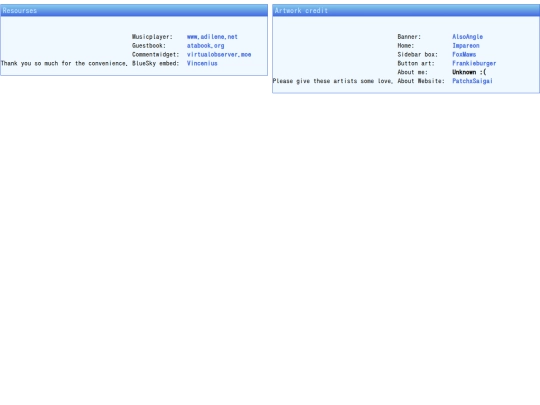Select the 'BlueSky embed:' label
Image resolution: width=540 pixels, height=405 pixels.
click(156, 63)
